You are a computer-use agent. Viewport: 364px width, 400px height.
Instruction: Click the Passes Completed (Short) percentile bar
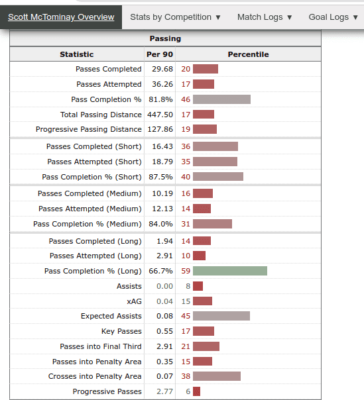(215, 146)
